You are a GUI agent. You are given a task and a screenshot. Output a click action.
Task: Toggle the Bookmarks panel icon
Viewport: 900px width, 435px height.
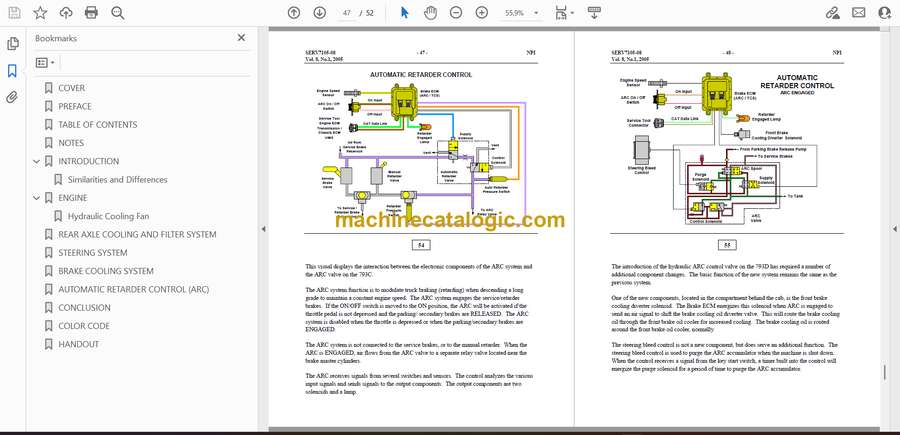pyautogui.click(x=12, y=71)
